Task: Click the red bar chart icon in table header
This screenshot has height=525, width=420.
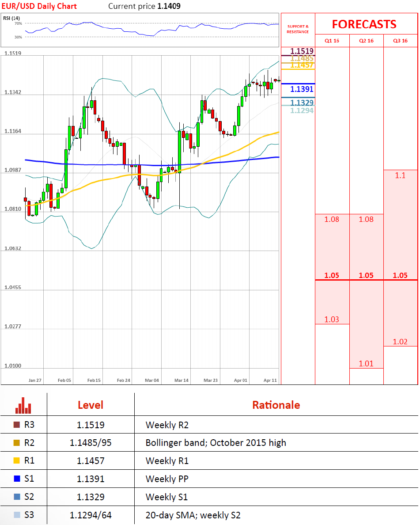Action: click(x=23, y=405)
